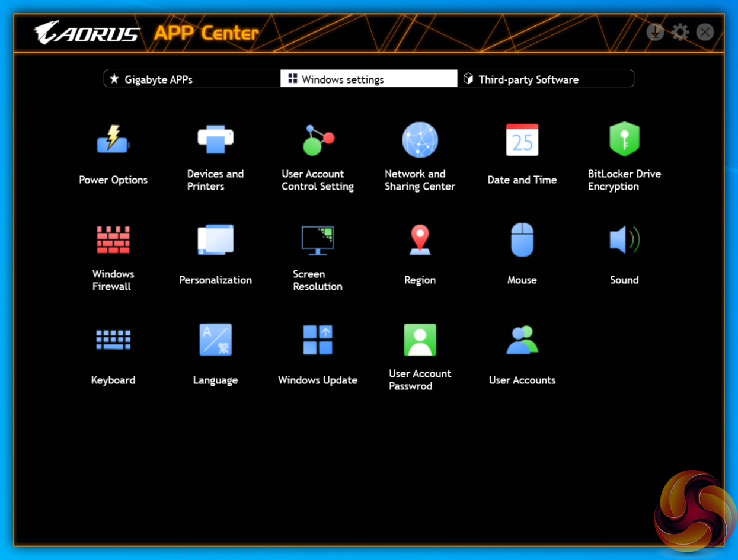The width and height of the screenshot is (738, 560).
Task: Open Mouse settings icon
Action: pyautogui.click(x=522, y=240)
